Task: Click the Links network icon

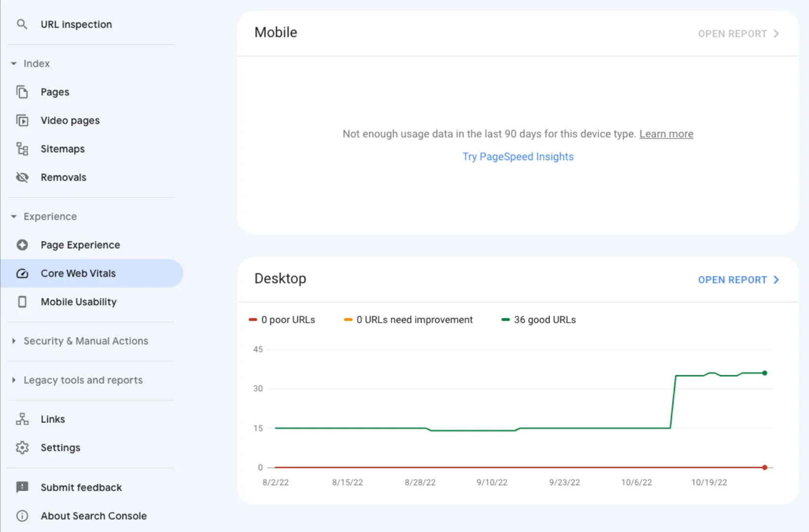Action: [22, 419]
